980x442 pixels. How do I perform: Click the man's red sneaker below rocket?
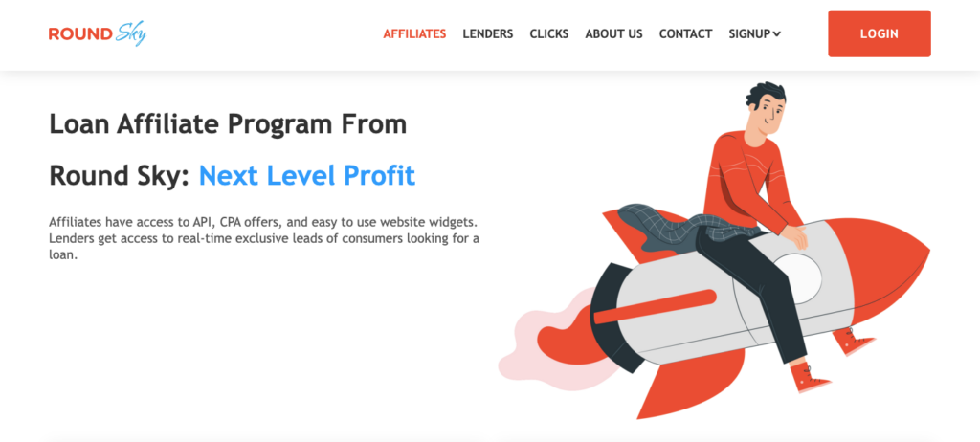click(x=809, y=378)
